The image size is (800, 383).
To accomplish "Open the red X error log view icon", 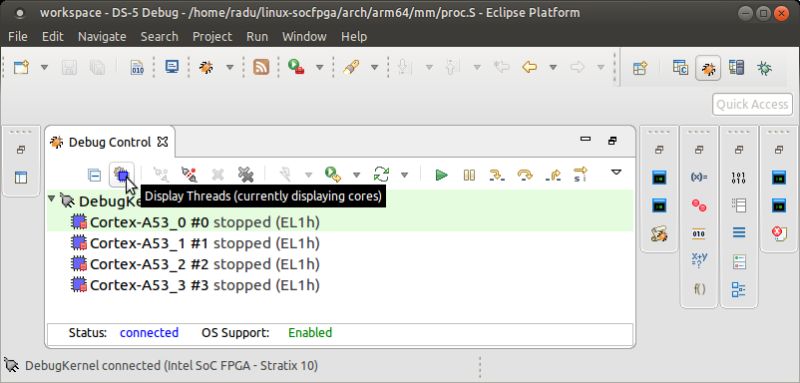I will 779,234.
